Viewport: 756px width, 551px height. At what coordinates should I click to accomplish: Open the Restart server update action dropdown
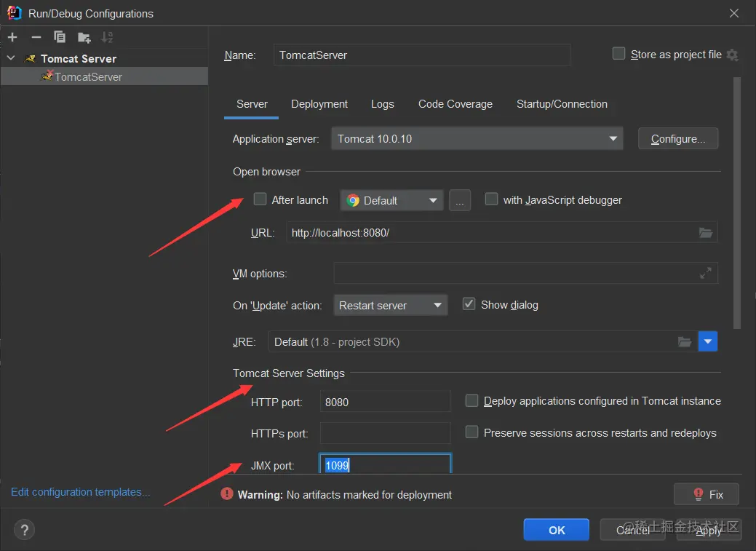pos(391,306)
